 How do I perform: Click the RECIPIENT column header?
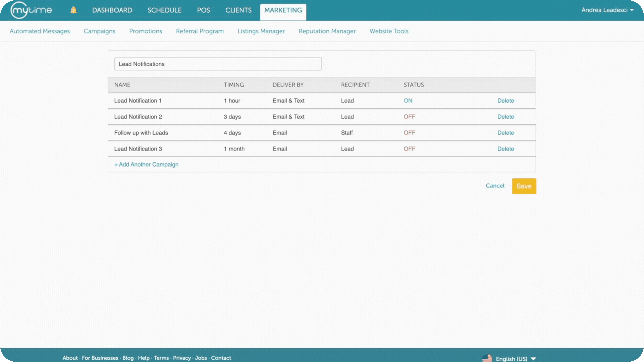[x=355, y=85]
